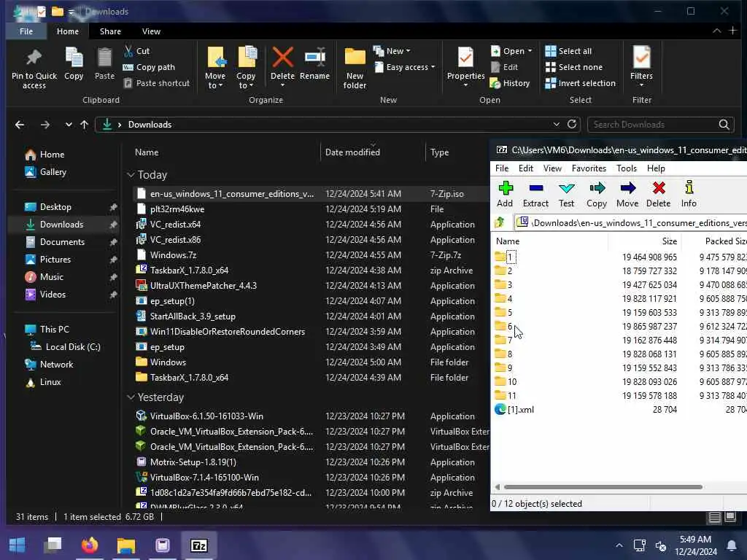Switch to the Share ribbon tab
Screen dimensions: 747x560
pos(111,31)
